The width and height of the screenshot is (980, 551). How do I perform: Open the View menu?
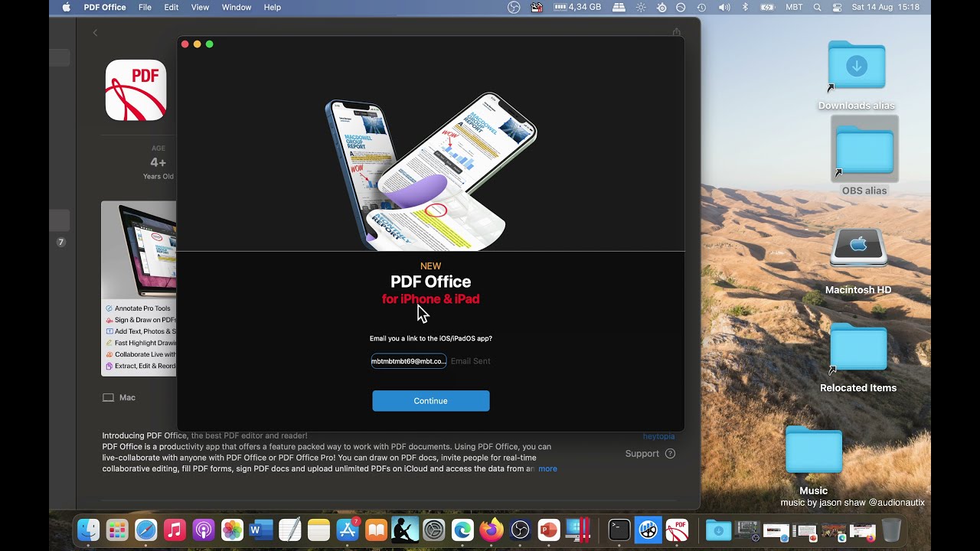200,7
